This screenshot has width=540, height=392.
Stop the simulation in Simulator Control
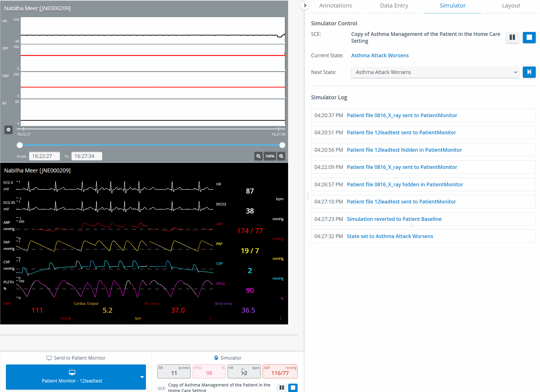pyautogui.click(x=529, y=37)
